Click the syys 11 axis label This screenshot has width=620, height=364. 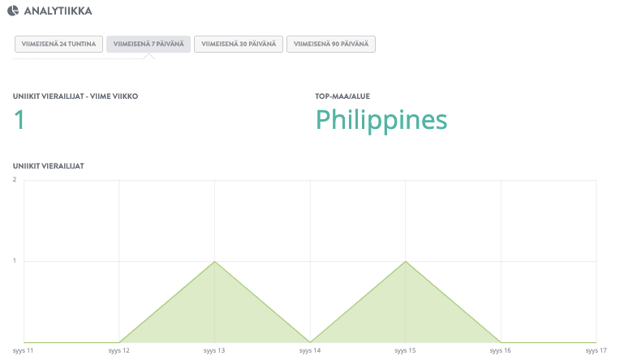[x=24, y=351]
